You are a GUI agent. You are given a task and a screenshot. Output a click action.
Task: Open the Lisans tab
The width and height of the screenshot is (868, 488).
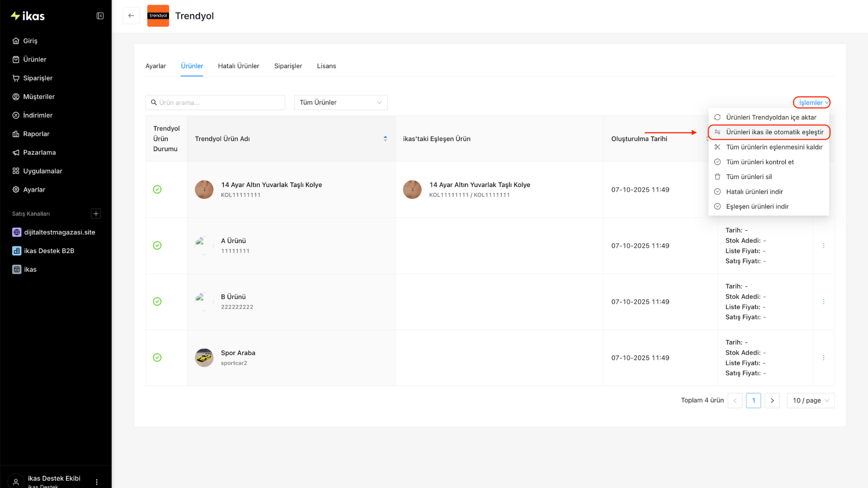pyautogui.click(x=326, y=66)
